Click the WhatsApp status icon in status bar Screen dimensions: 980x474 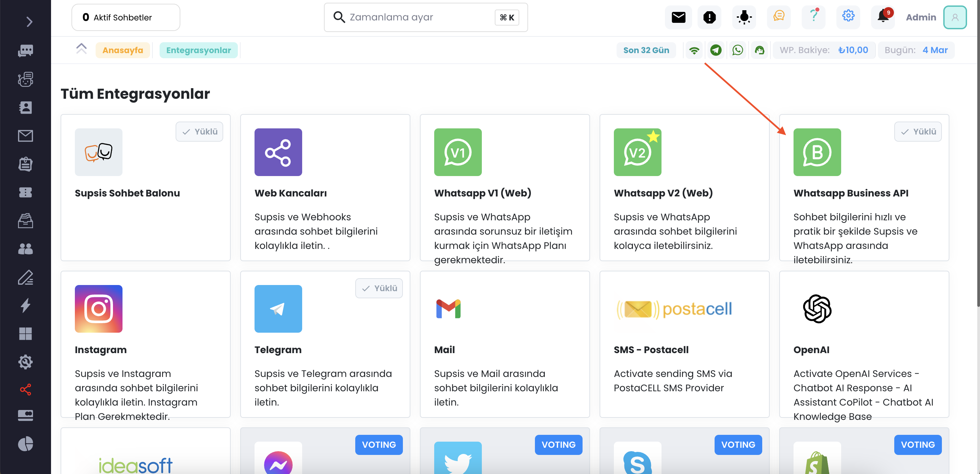(x=737, y=50)
